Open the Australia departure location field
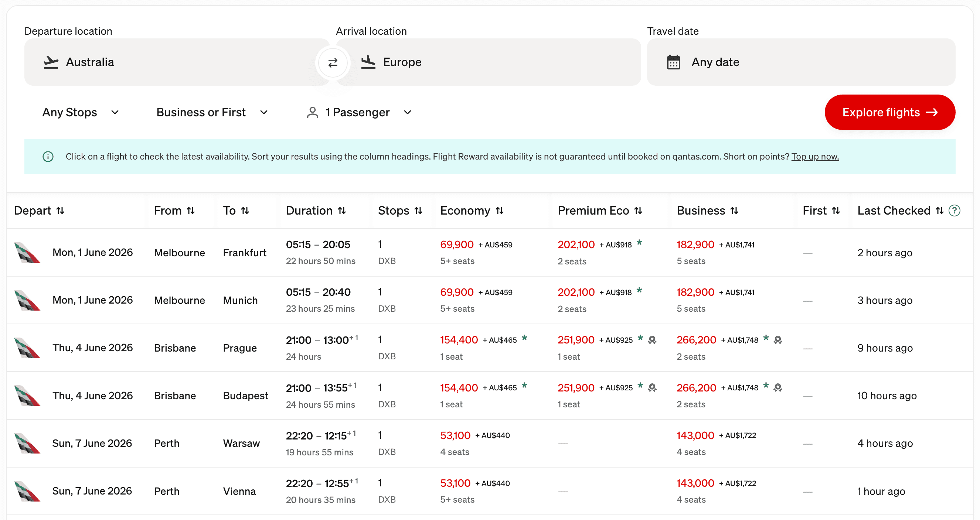The width and height of the screenshot is (980, 520). point(177,62)
